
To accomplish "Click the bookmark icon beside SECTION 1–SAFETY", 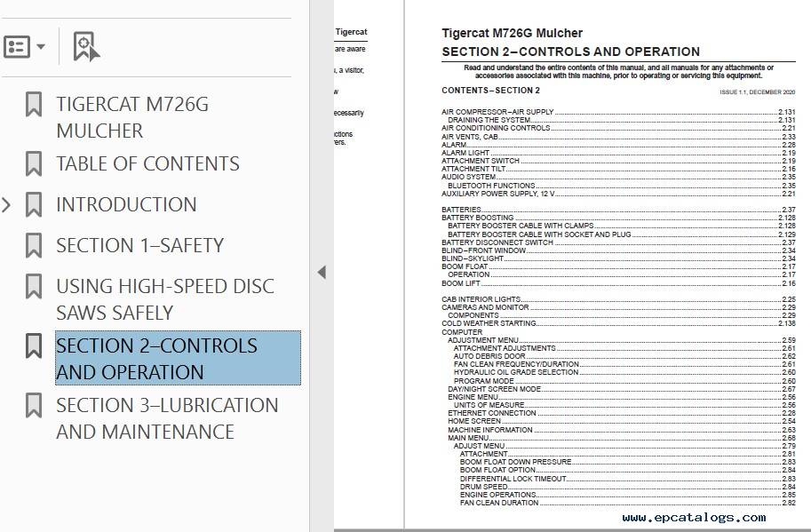I will [34, 246].
